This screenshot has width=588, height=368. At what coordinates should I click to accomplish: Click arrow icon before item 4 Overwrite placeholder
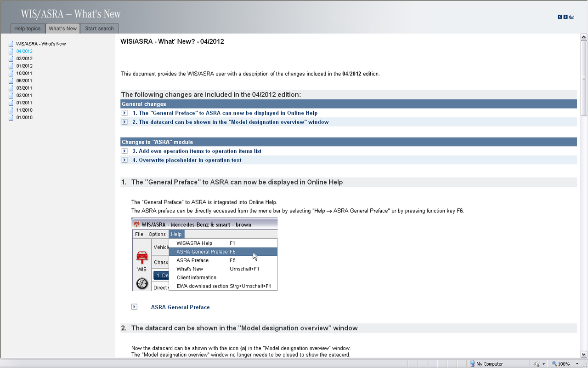click(x=124, y=160)
